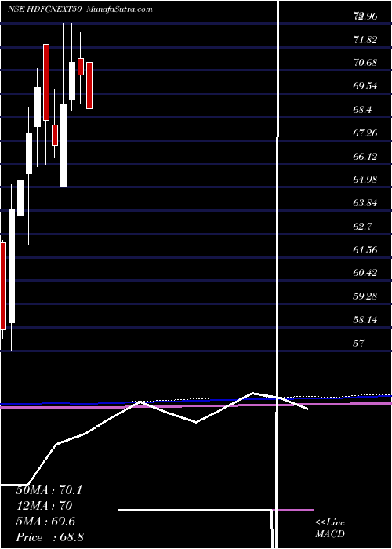Select the 70.68 price axis label
The image size is (392, 549).
click(365, 63)
